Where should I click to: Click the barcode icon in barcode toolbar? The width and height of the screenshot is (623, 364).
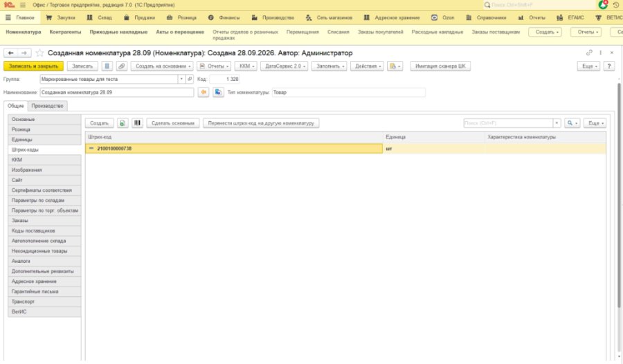coord(137,123)
